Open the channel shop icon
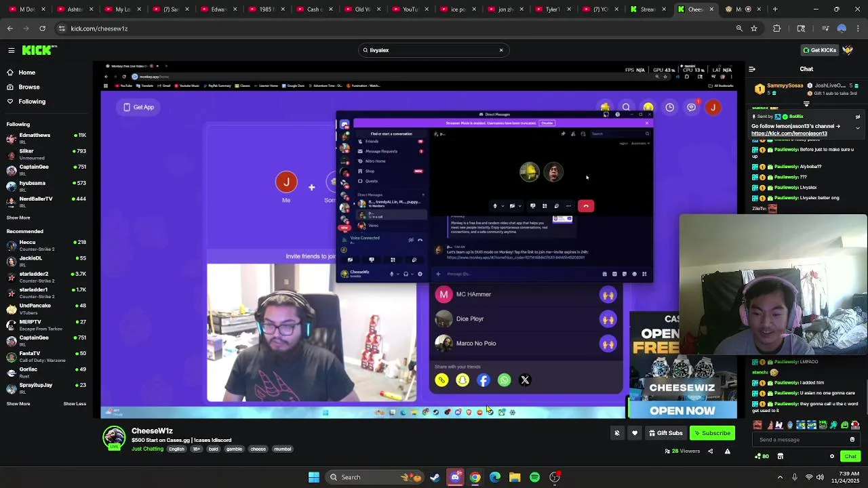 click(780, 456)
